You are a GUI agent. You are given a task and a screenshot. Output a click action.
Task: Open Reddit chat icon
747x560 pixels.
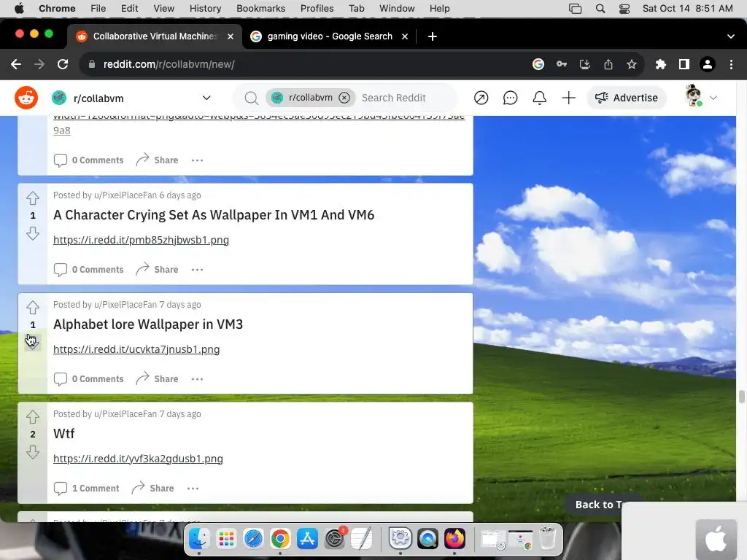point(510,98)
